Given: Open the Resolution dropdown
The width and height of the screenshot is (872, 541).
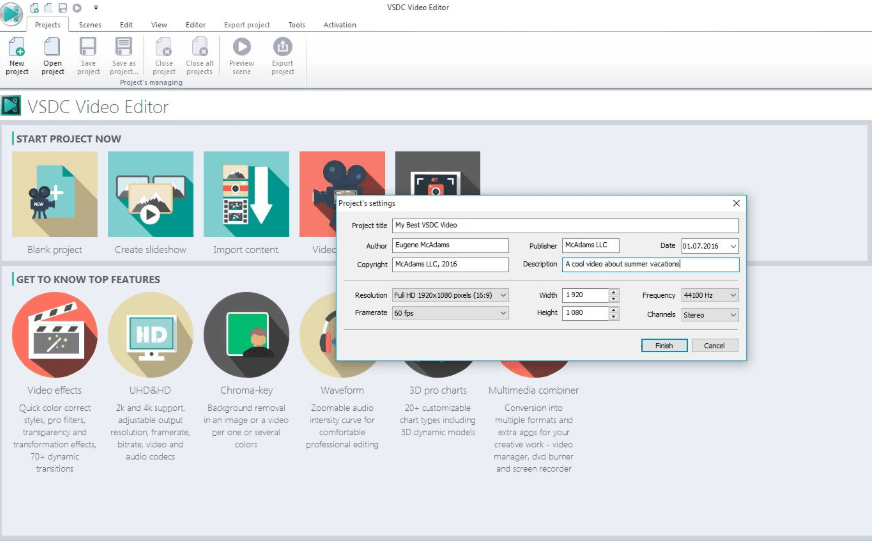Looking at the screenshot, I should pyautogui.click(x=450, y=295).
